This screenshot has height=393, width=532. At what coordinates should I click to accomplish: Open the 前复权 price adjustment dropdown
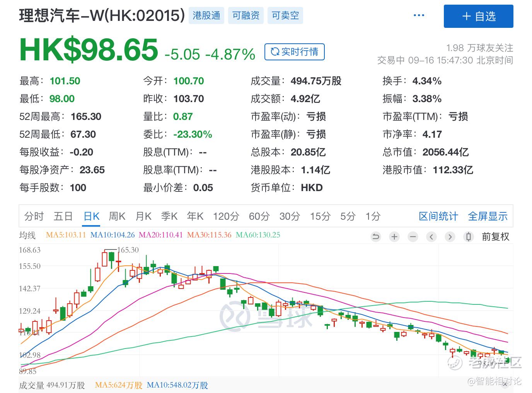496,236
